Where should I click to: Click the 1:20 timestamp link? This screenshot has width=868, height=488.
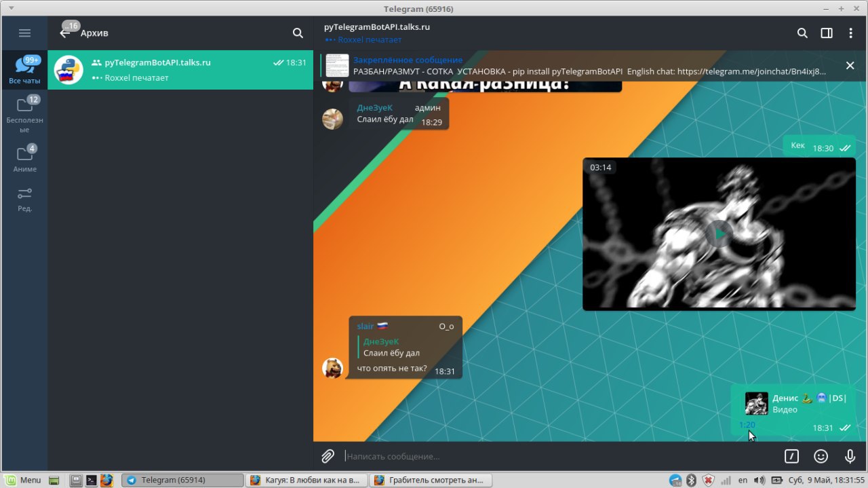pyautogui.click(x=747, y=425)
